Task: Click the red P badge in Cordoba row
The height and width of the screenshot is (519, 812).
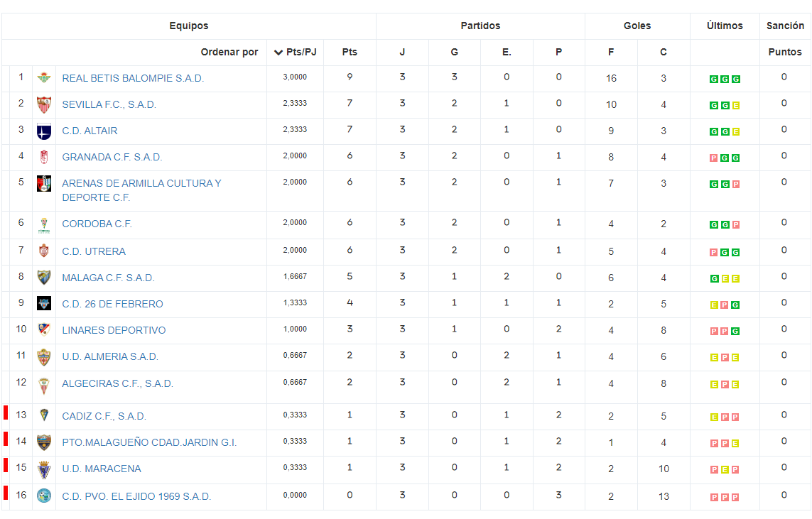Action: pos(736,224)
